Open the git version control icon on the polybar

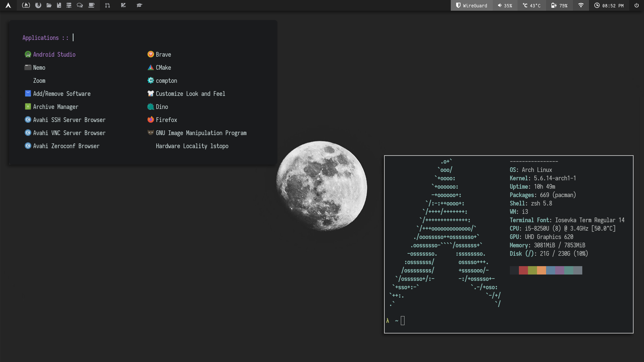pyautogui.click(x=108, y=5)
